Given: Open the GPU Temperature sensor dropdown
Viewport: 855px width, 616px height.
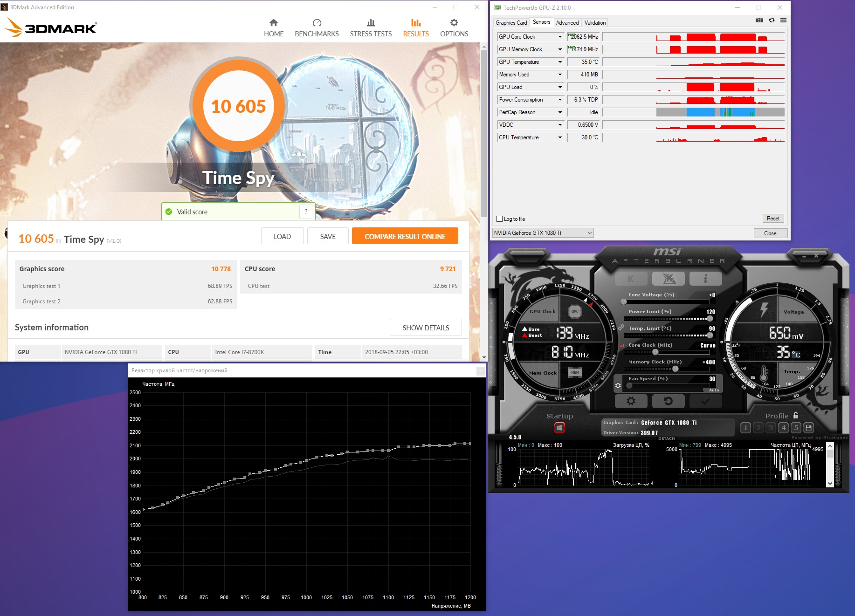Looking at the screenshot, I should 560,62.
